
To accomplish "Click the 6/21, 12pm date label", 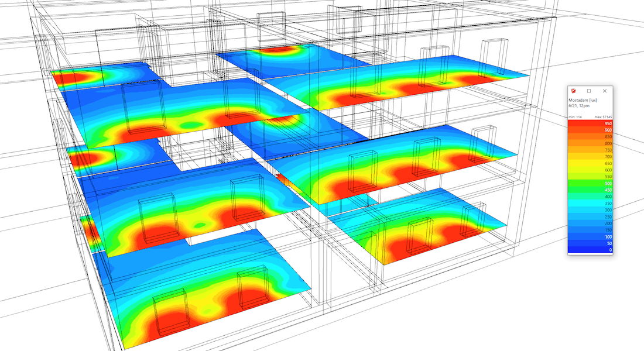I will 579,106.
